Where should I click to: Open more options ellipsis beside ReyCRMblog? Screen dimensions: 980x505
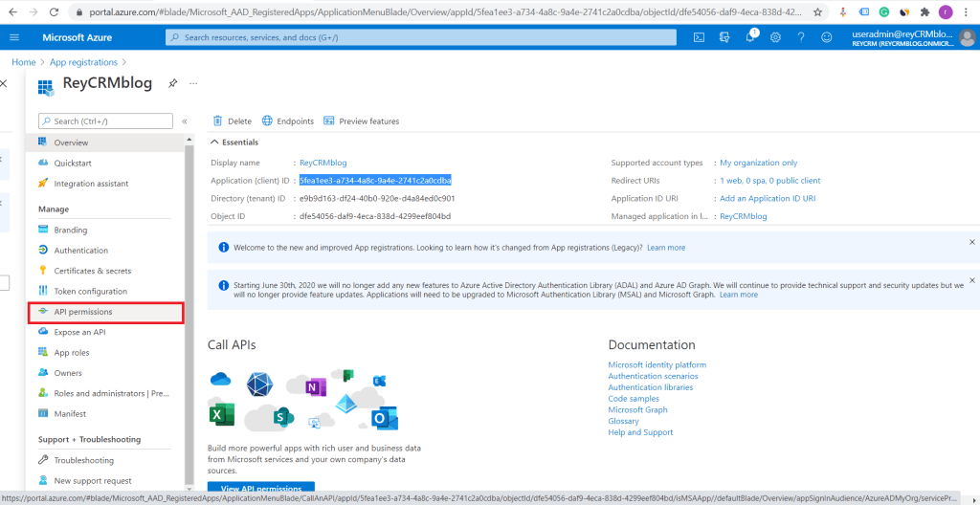(193, 83)
